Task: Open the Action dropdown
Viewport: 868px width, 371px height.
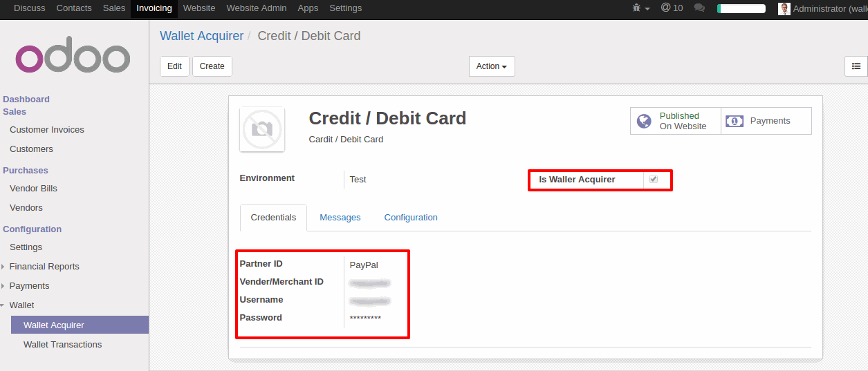Action: pyautogui.click(x=492, y=66)
